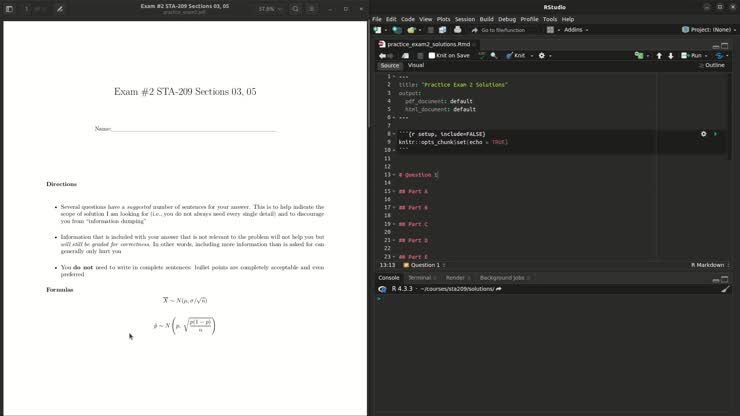Open the Build menu
The height and width of the screenshot is (416, 740).
487,19
